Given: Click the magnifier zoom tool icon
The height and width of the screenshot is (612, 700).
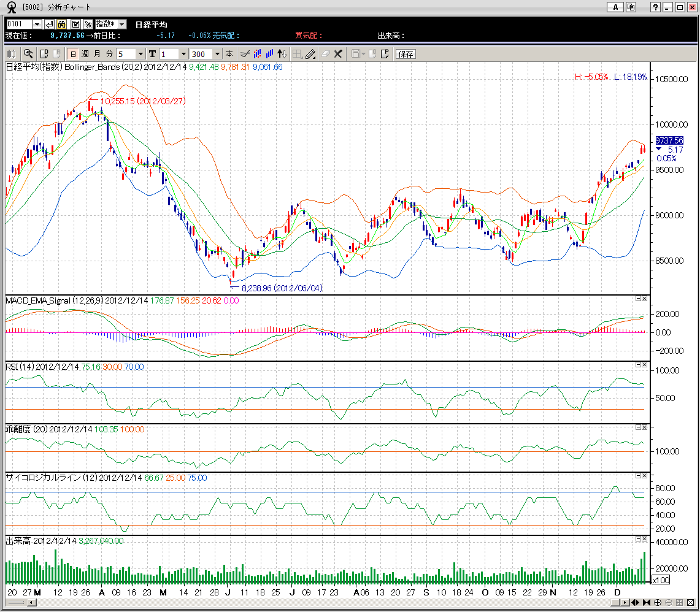Looking at the screenshot, I should pyautogui.click(x=28, y=54).
